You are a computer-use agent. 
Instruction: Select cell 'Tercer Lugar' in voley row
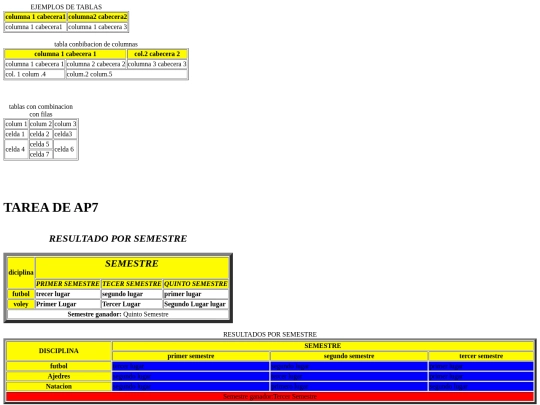click(x=132, y=304)
